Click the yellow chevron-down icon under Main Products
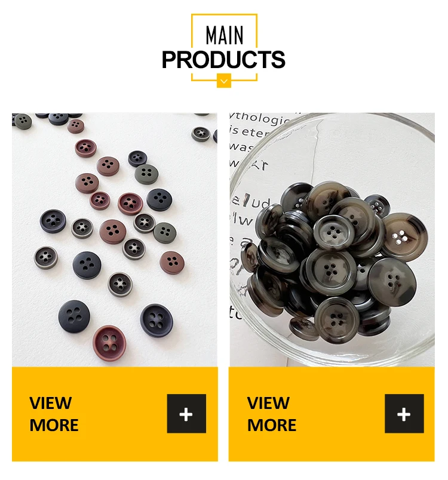This screenshot has height=480, width=448. point(224,81)
